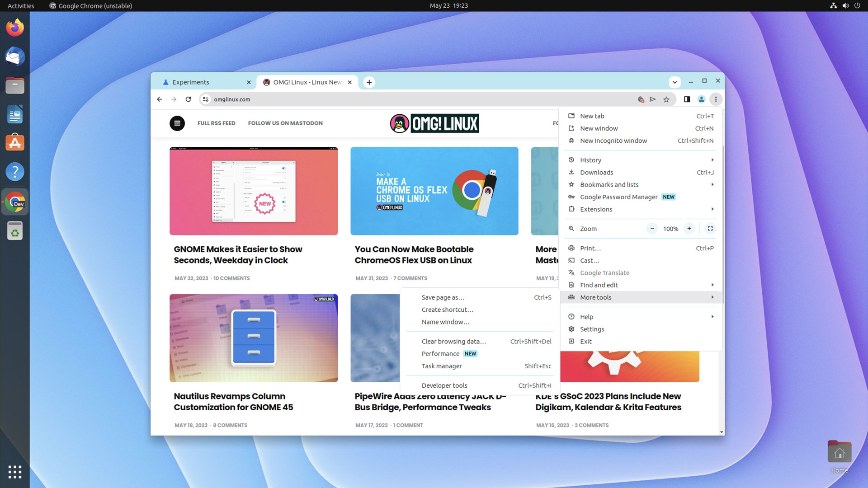Open Ubuntu Software from the dock
Image resolution: width=868 pixels, height=488 pixels.
pos(15,143)
